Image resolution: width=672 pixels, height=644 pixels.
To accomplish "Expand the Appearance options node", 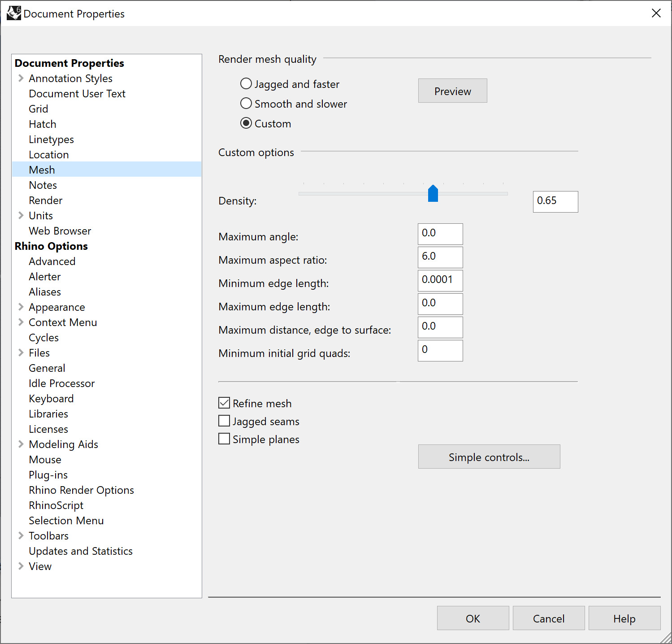I will pyautogui.click(x=21, y=307).
